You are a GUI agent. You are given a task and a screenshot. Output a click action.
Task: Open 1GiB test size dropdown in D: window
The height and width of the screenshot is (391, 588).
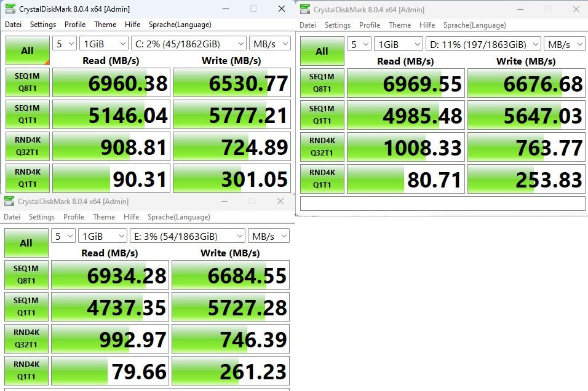399,44
